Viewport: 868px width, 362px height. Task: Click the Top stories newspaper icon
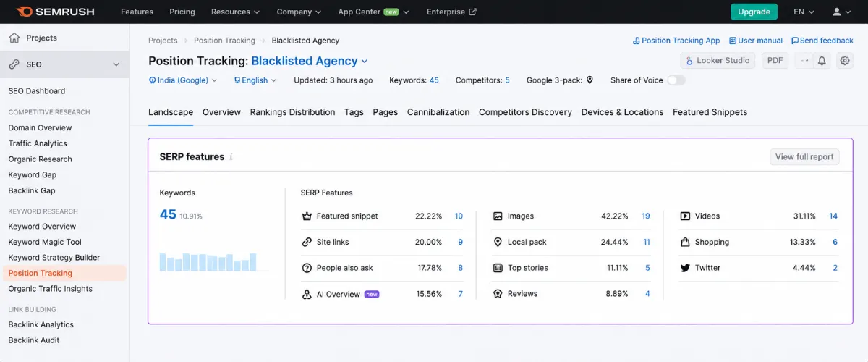tap(498, 268)
